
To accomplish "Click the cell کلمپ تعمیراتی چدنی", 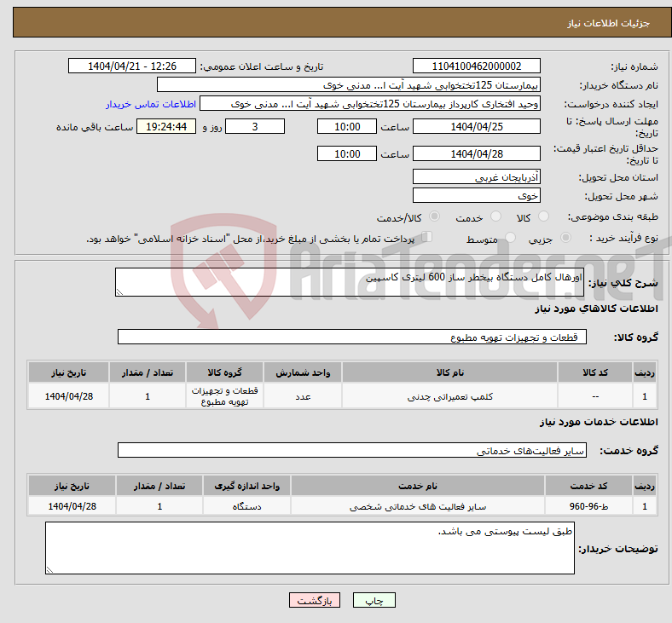I will point(449,396).
